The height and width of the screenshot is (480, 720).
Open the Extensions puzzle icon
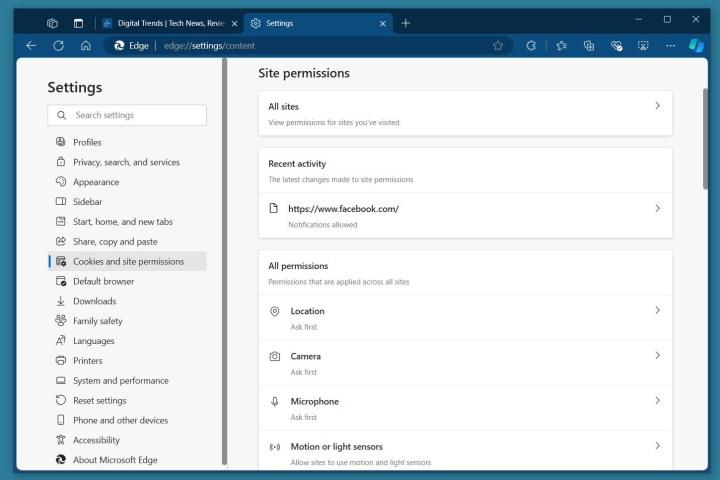pos(531,45)
